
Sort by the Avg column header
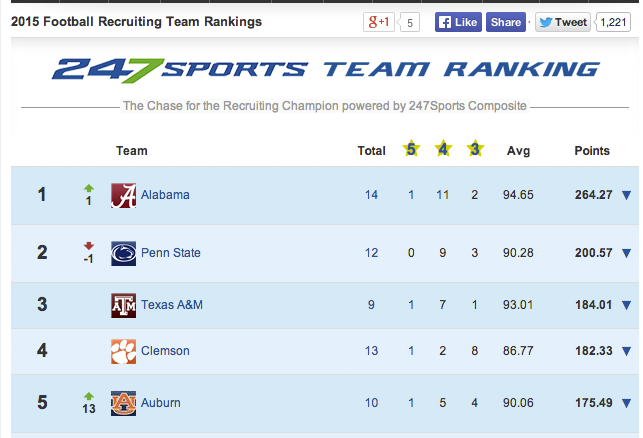click(518, 151)
